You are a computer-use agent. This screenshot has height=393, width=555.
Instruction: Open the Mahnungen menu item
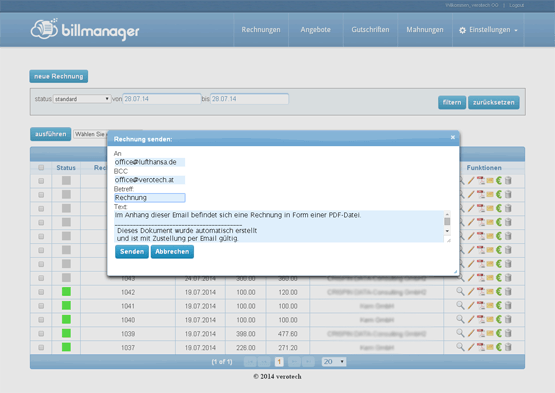click(x=425, y=30)
